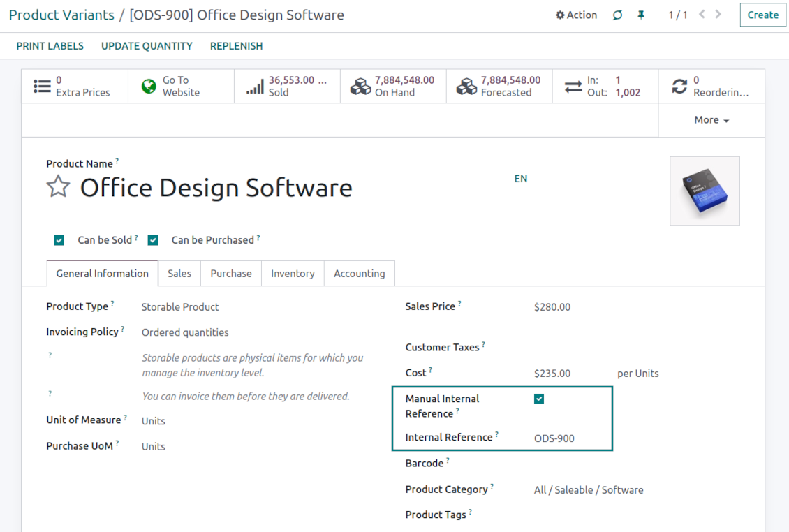This screenshot has width=789, height=532.
Task: Toggle the Can be Purchased checkbox
Action: (153, 240)
